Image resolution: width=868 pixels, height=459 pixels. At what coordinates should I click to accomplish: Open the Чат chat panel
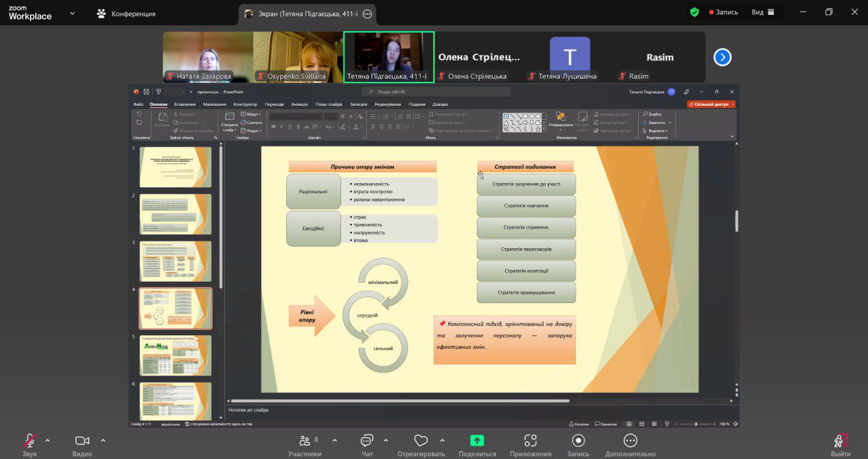[367, 441]
